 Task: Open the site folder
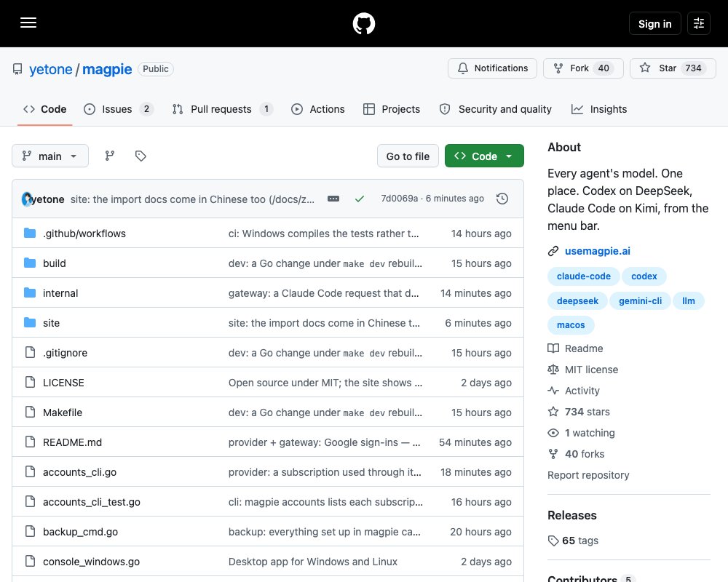(51, 323)
